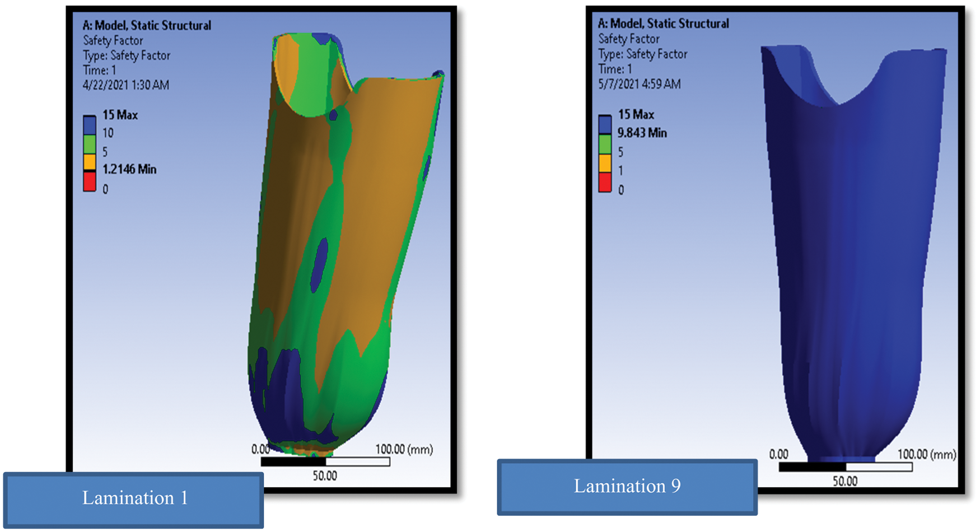Click the 4/22/2021 1:30 AM timestamp

pos(125,85)
